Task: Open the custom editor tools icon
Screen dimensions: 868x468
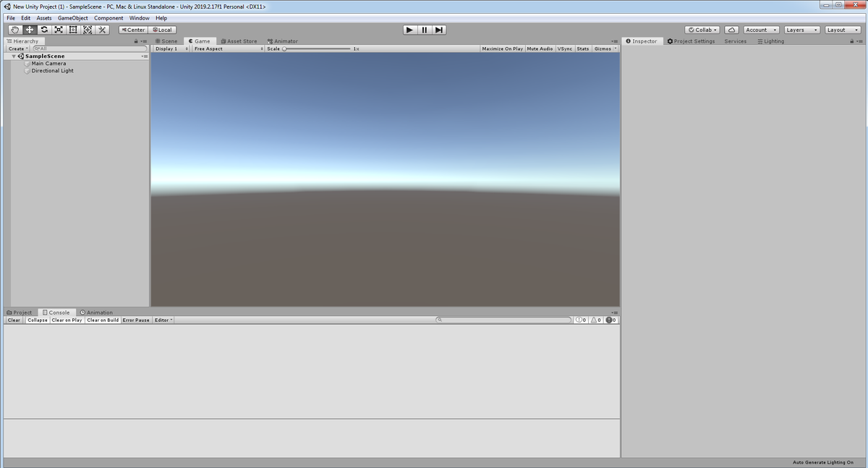Action: pyautogui.click(x=102, y=30)
